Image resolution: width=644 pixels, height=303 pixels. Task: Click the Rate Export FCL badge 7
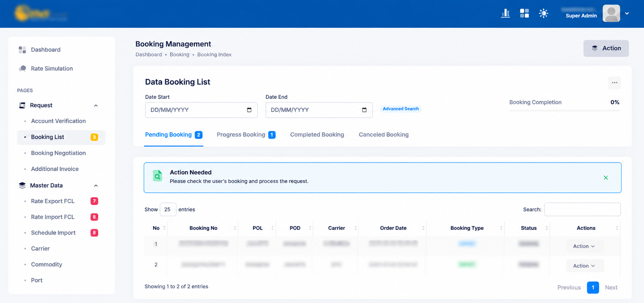click(x=94, y=201)
